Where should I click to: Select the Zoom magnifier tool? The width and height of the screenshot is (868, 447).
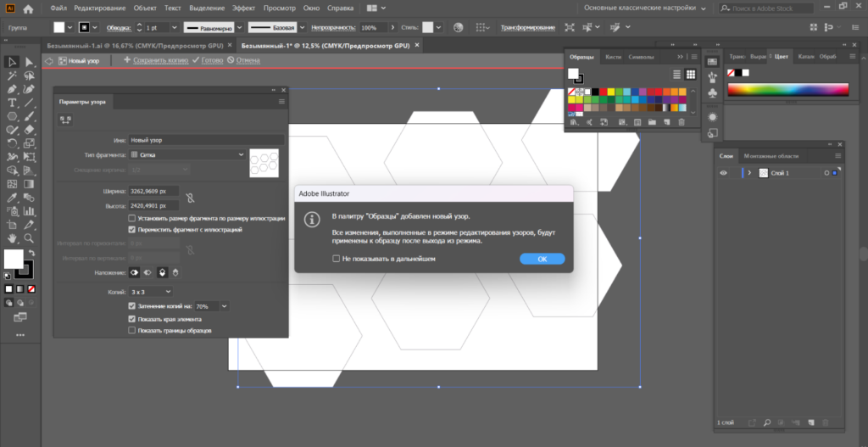[x=30, y=238]
